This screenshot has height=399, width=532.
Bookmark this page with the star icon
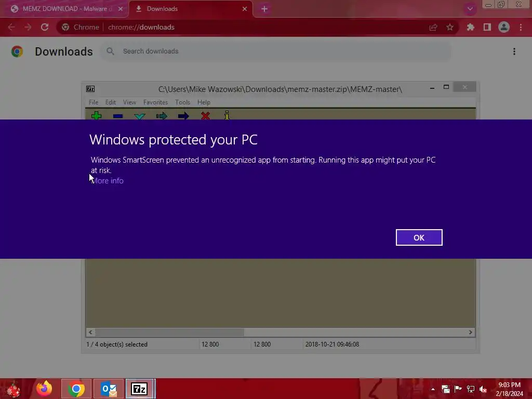click(x=450, y=27)
